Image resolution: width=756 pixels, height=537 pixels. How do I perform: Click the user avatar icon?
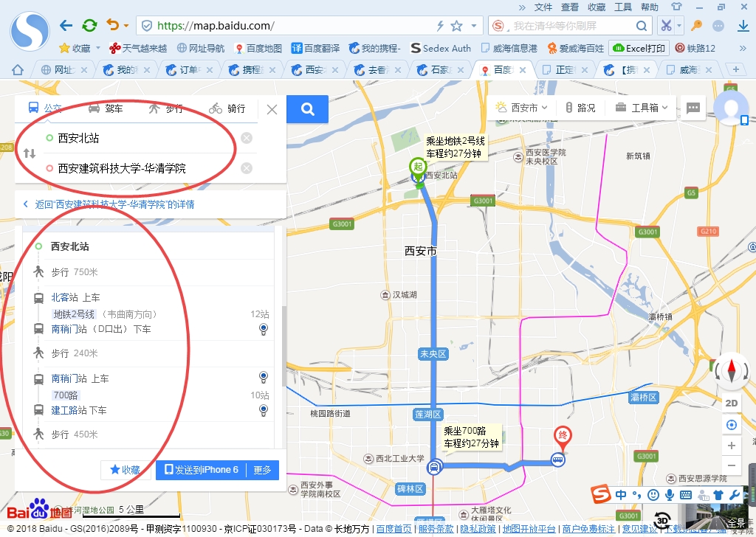click(731, 108)
